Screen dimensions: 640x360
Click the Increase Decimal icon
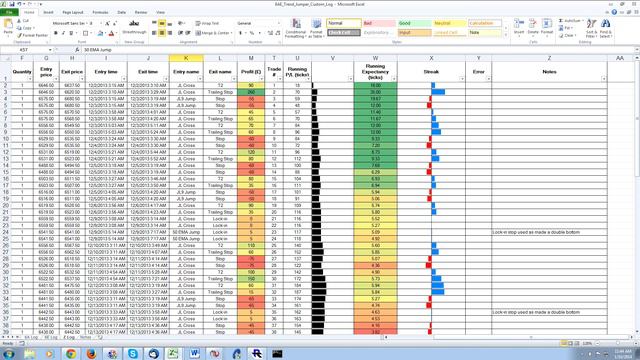270,33
